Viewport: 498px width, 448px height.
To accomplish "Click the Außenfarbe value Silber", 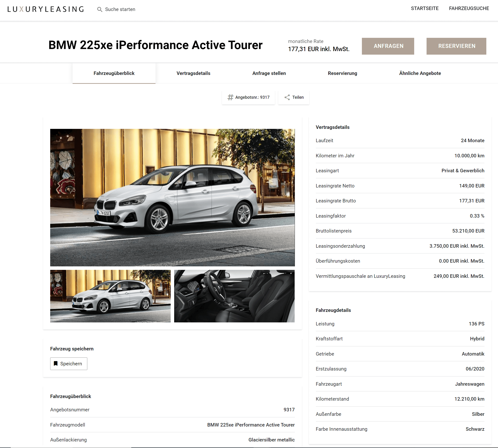I will tap(478, 414).
